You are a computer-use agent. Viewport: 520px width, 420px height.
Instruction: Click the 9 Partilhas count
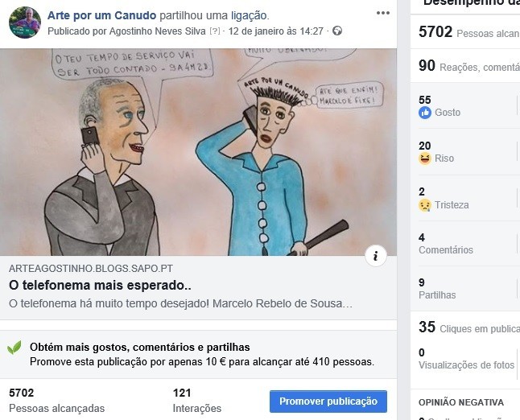tap(437, 288)
